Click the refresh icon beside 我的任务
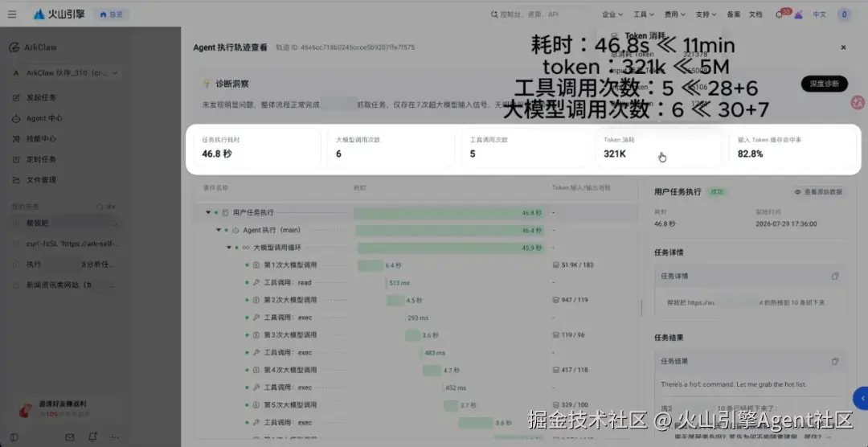 coord(100,207)
